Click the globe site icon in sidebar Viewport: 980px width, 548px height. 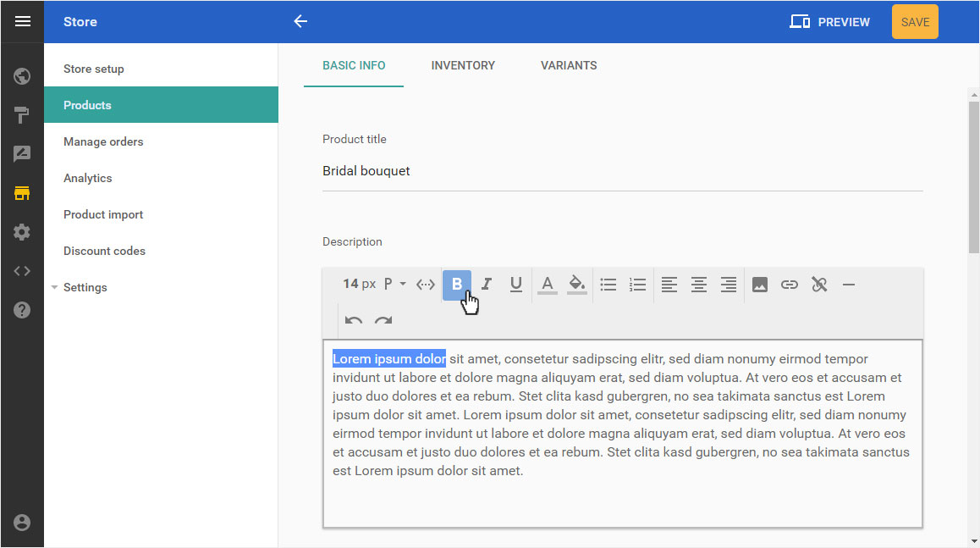pyautogui.click(x=23, y=76)
